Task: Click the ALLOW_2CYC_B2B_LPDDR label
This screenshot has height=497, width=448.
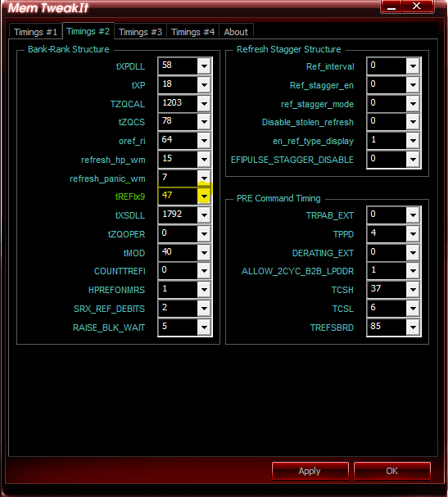Action: 298,271
